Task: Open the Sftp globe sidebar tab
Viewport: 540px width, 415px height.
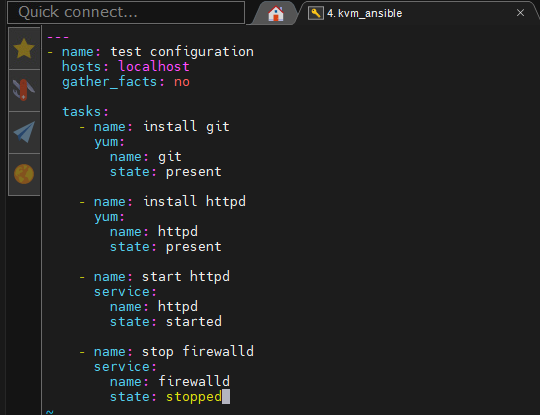Action: (x=24, y=174)
